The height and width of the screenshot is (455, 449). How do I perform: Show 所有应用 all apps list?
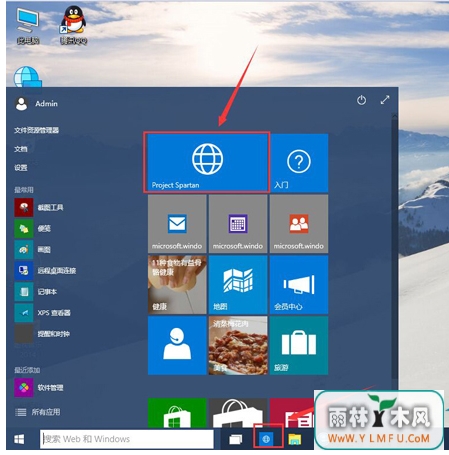tap(38, 412)
